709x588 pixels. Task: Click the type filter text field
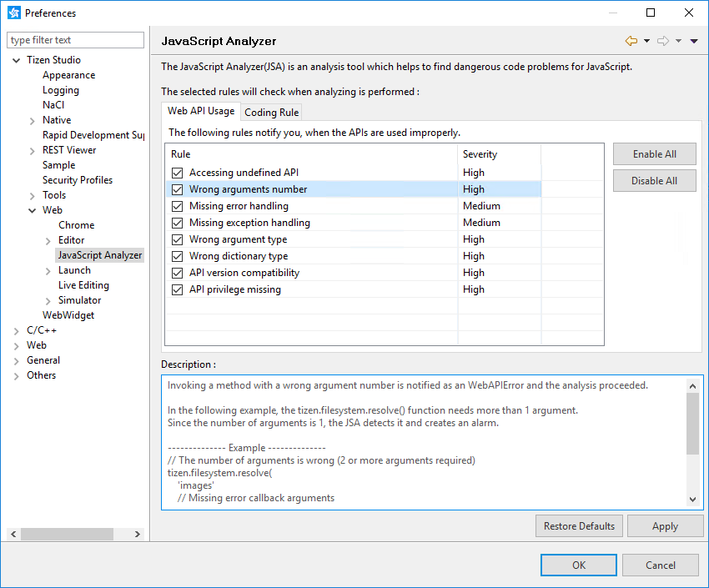76,40
